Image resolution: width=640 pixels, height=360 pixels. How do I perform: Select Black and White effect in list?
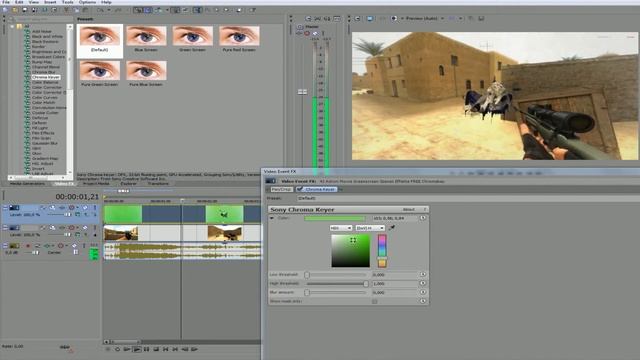47,36
